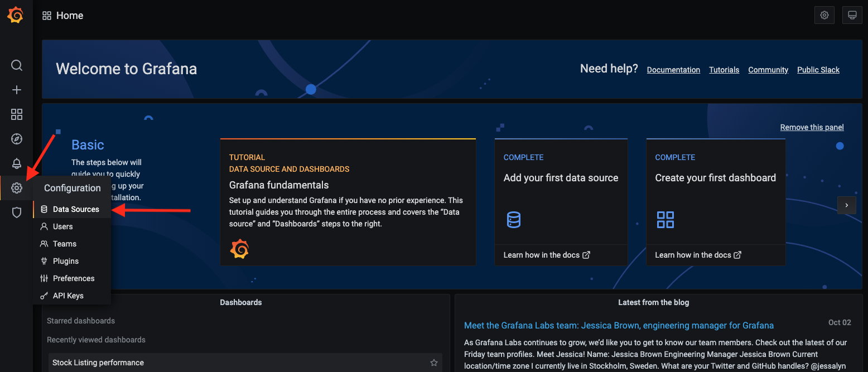Open dashboard settings gear in top bar

pos(824,15)
